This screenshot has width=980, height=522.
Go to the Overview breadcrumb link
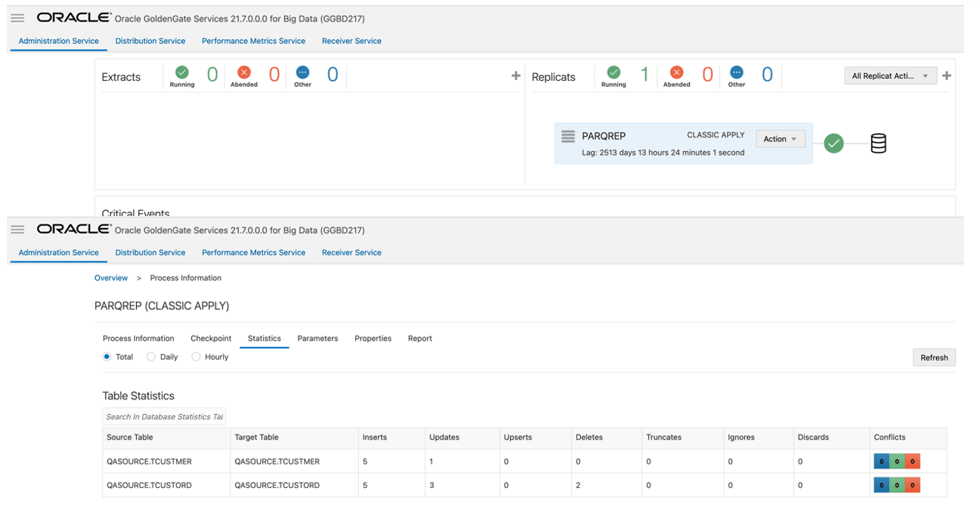tap(111, 278)
